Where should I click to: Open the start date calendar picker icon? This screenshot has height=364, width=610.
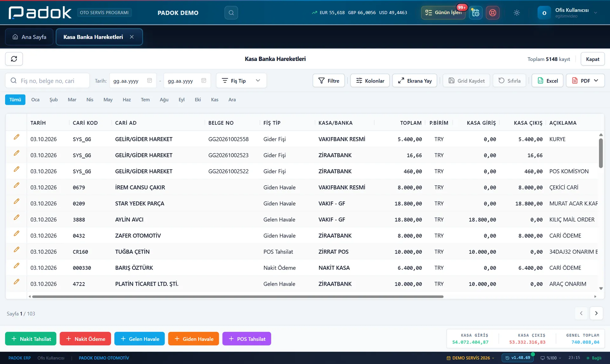click(149, 81)
